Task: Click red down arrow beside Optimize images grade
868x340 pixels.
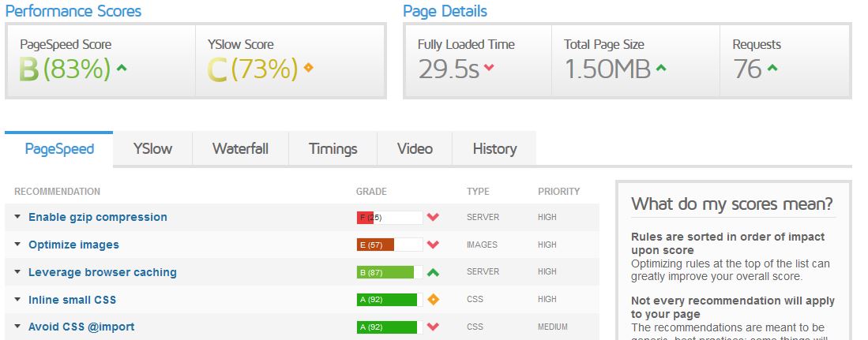Action: pos(433,245)
